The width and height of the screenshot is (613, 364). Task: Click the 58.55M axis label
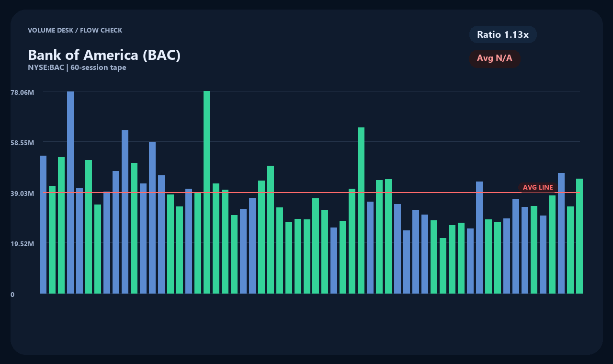pyautogui.click(x=23, y=143)
